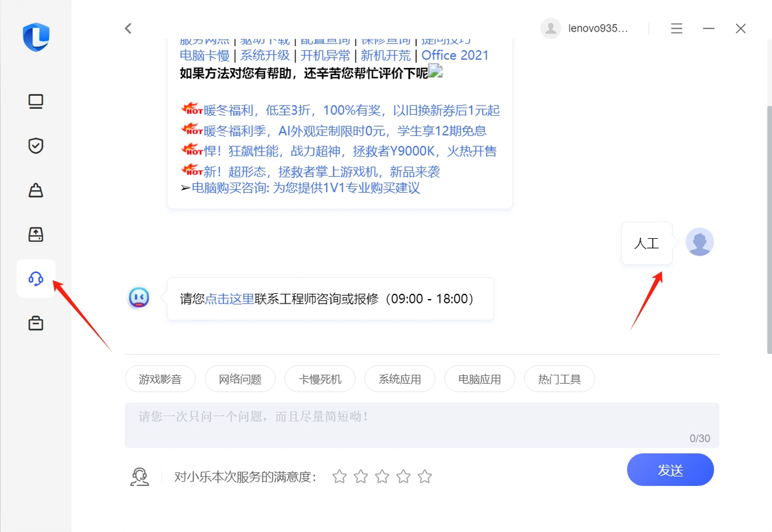Open the 拯救者Y9000K promotion link

[350, 151]
